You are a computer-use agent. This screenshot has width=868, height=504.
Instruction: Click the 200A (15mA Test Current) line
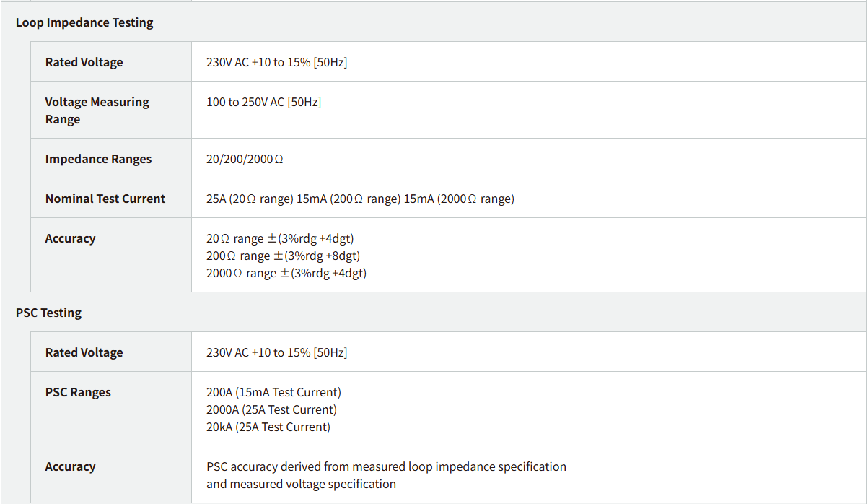click(x=273, y=392)
